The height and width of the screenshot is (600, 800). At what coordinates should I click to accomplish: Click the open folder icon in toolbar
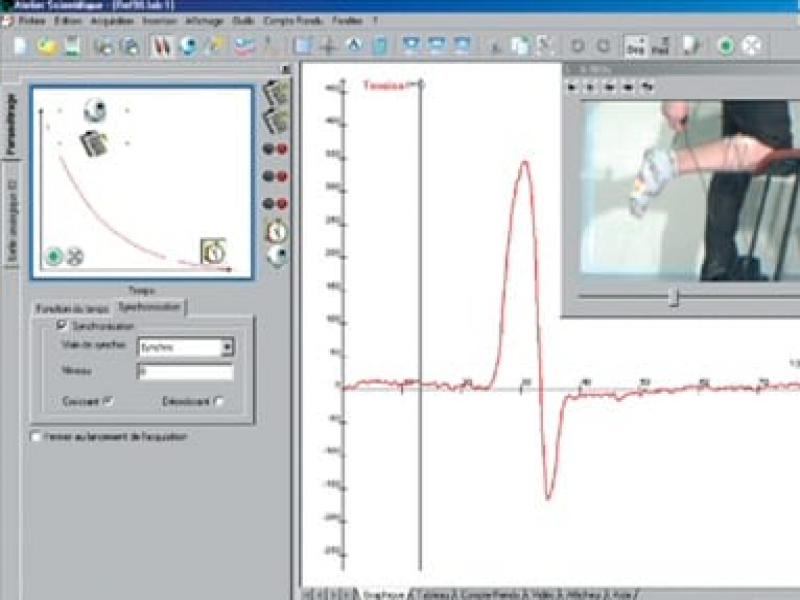(46, 46)
